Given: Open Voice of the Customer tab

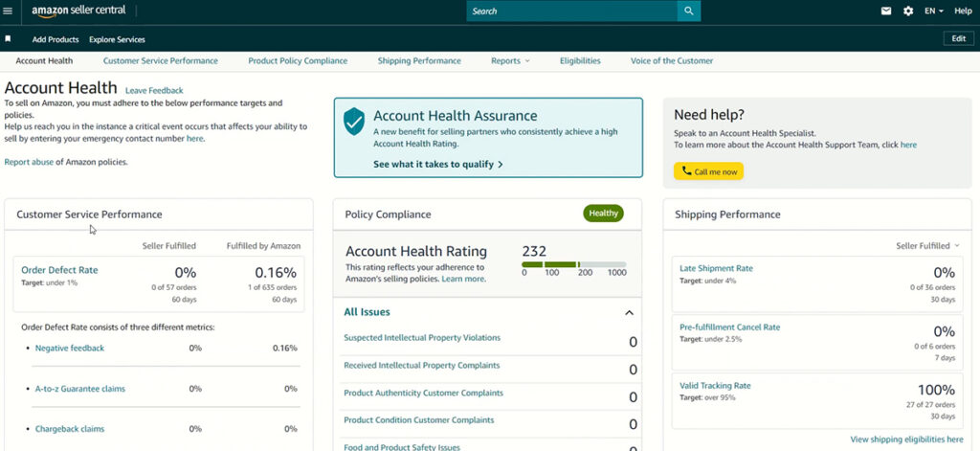Looking at the screenshot, I should click(672, 60).
